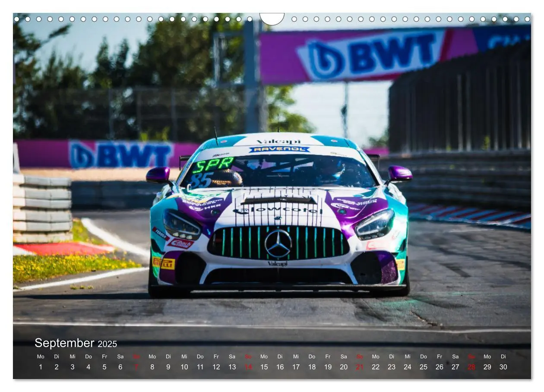Select date 3 in the calendar row
This screenshot has height=392, width=544.
(73, 367)
